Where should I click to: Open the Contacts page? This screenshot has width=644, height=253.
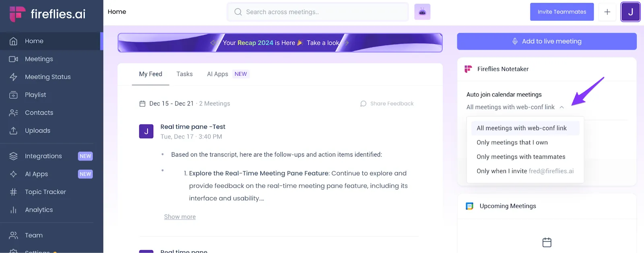point(51,113)
